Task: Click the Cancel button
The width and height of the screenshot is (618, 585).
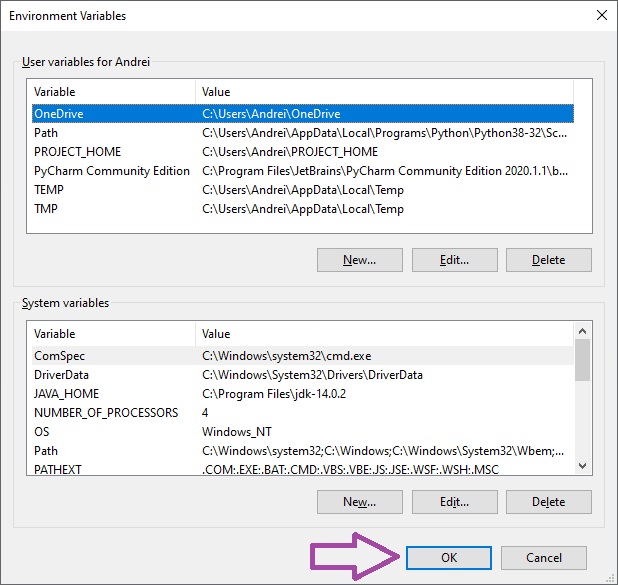Action: click(x=544, y=557)
